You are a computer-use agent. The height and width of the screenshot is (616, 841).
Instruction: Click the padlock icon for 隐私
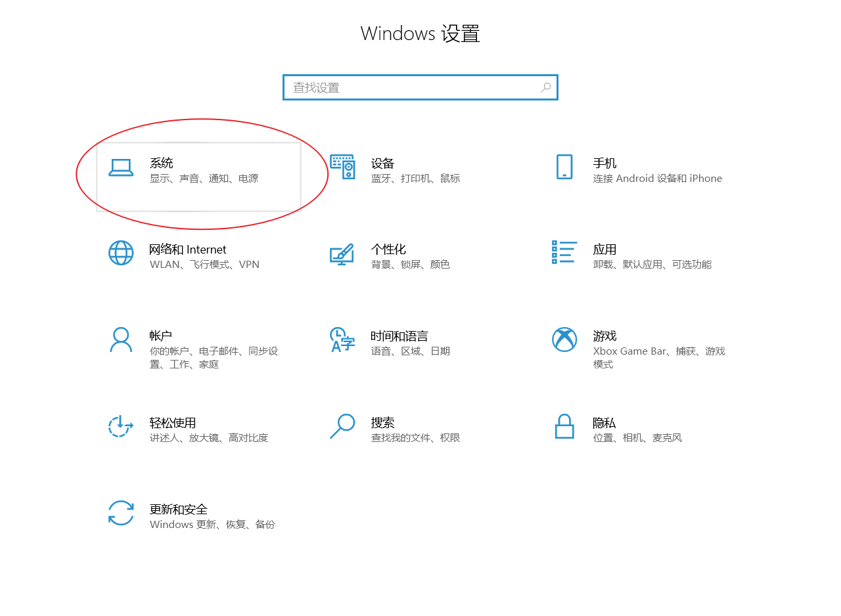[x=564, y=426]
